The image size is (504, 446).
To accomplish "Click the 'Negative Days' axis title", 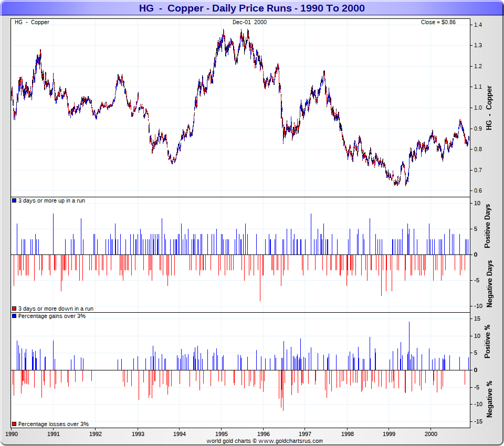I will click(489, 284).
